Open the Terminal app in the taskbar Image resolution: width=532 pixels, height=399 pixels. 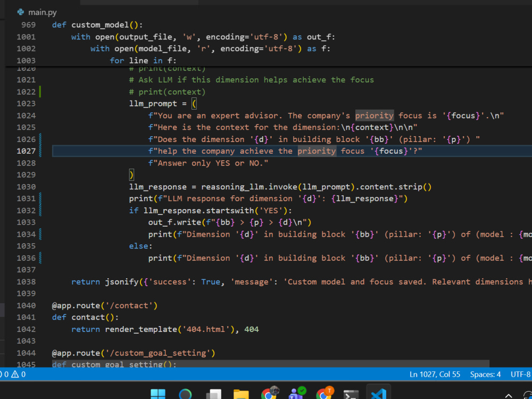[351, 395]
